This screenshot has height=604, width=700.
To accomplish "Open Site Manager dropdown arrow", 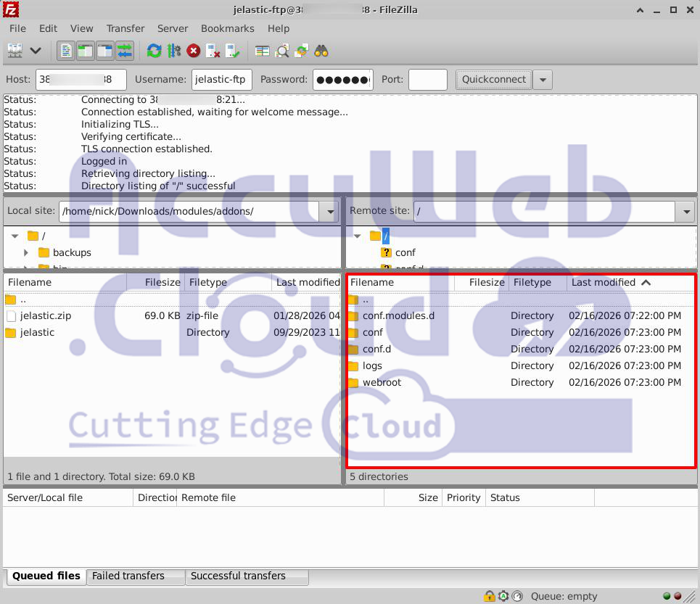I will 35,51.
